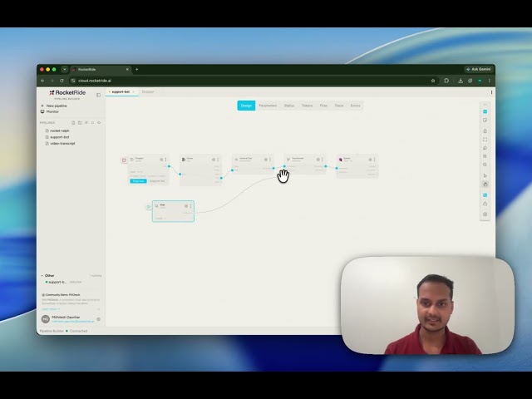Click the refresh icon in Pipelines header
The height and width of the screenshot is (399, 532).
[99, 122]
